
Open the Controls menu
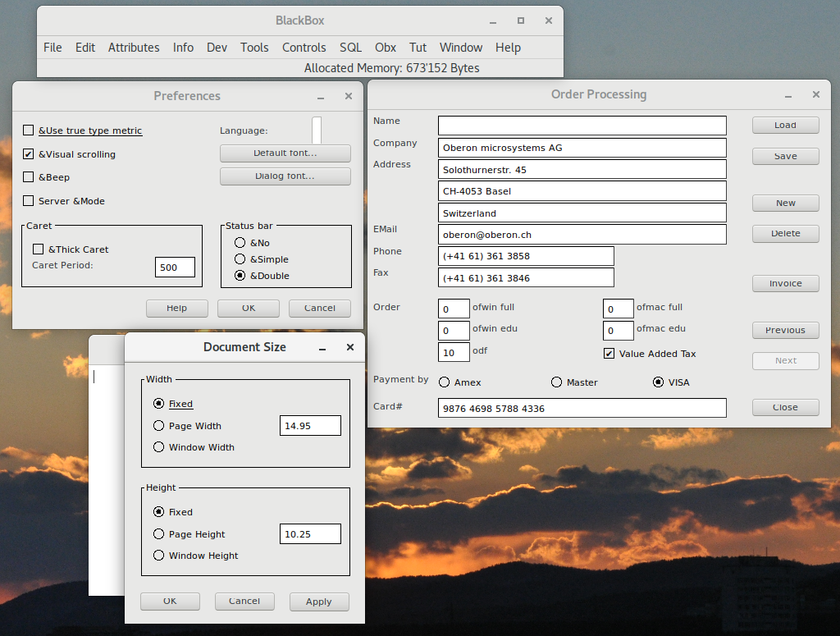point(304,48)
